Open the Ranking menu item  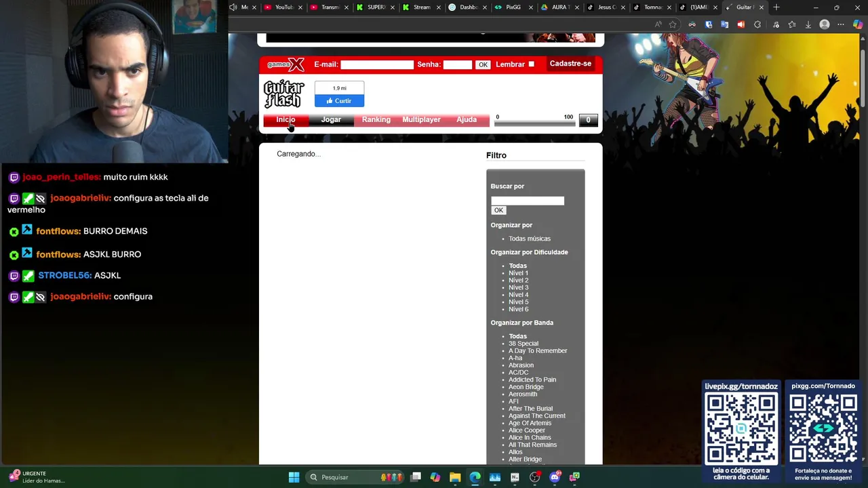click(x=376, y=120)
